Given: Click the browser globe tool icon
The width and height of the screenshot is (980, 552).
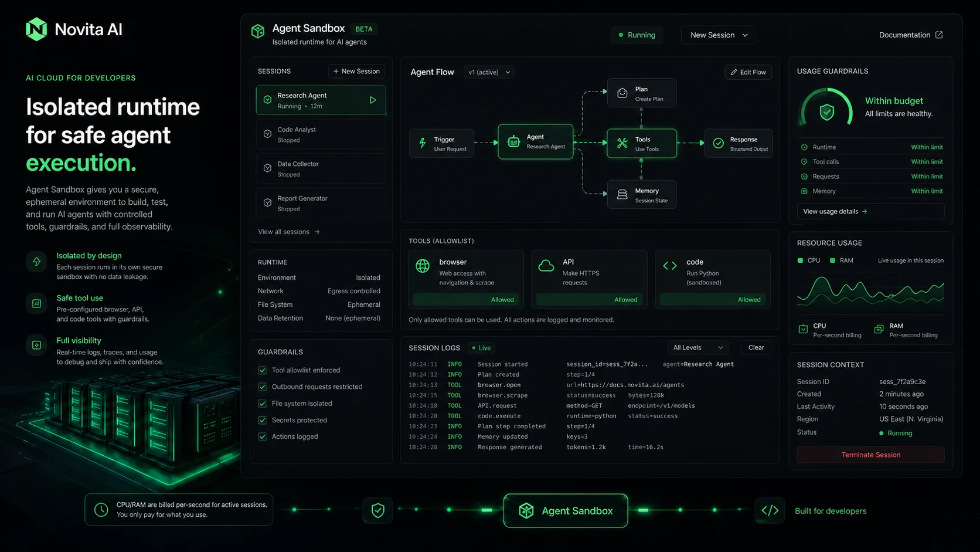Looking at the screenshot, I should [423, 266].
